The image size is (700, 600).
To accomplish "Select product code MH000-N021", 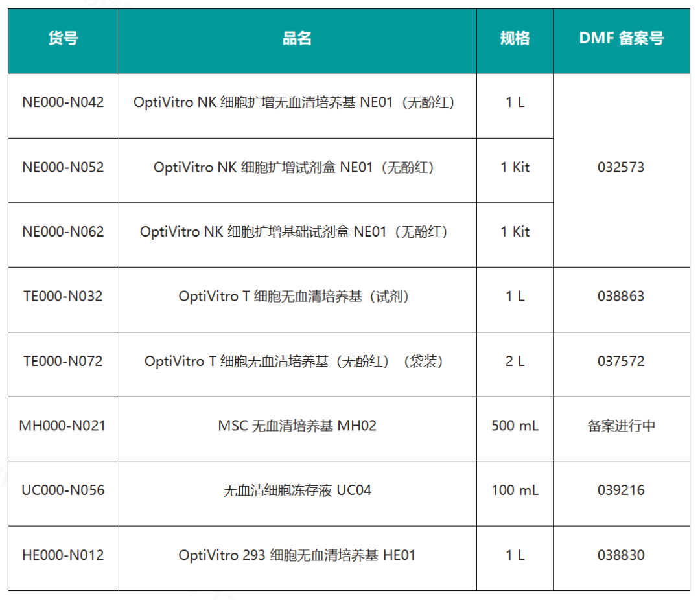I will pyautogui.click(x=62, y=426).
